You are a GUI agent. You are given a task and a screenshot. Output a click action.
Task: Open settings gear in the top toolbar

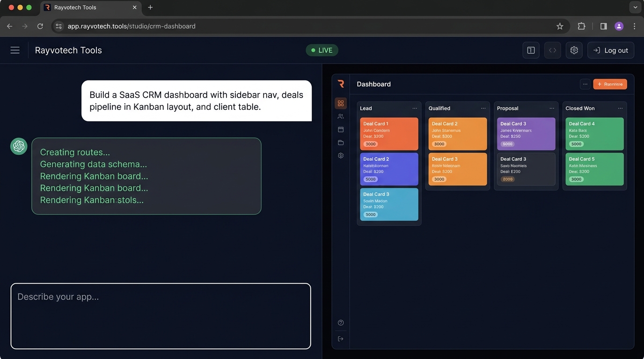click(x=574, y=50)
